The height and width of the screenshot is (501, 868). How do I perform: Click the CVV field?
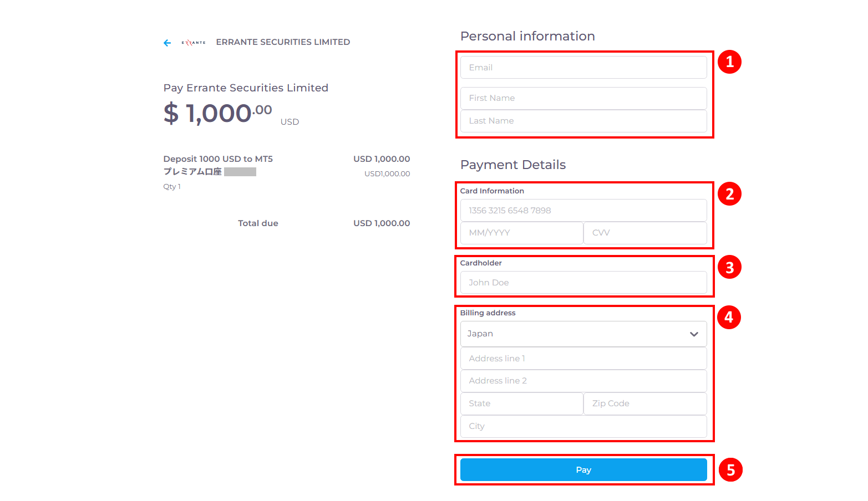pyautogui.click(x=645, y=233)
